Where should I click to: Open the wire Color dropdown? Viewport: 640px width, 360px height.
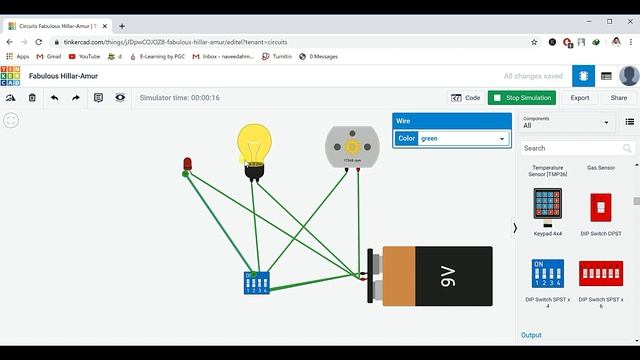pos(464,139)
